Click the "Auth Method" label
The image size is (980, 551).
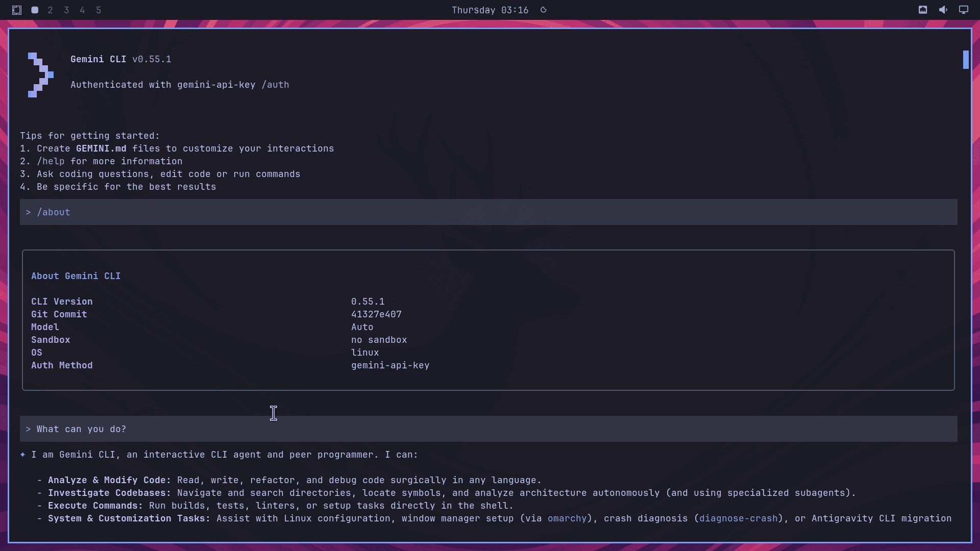click(x=62, y=365)
